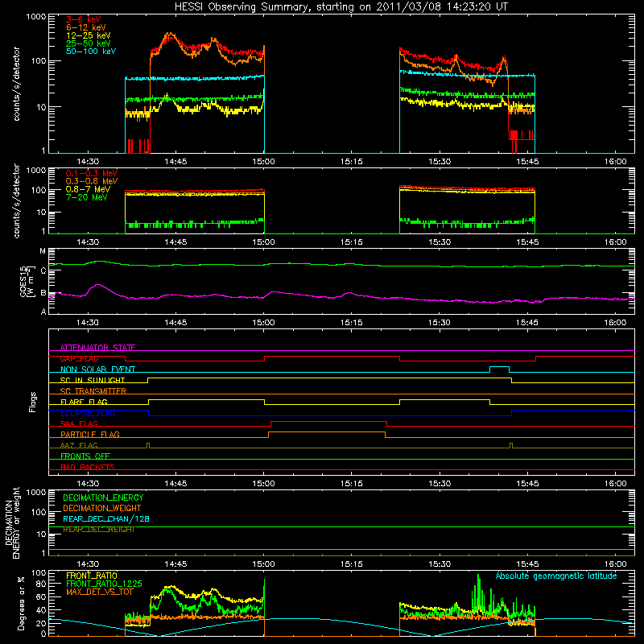This screenshot has width=644, height=644.
Task: Click the 1000 y-axis tick on decimation plot
Action: coord(35,492)
